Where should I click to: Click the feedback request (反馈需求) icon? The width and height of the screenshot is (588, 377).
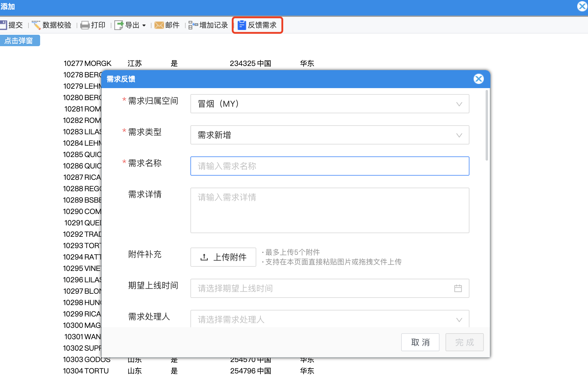[242, 25]
